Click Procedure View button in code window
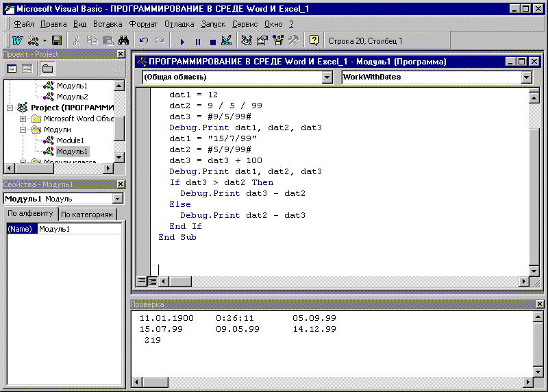This screenshot has height=392, width=548. pyautogui.click(x=142, y=281)
